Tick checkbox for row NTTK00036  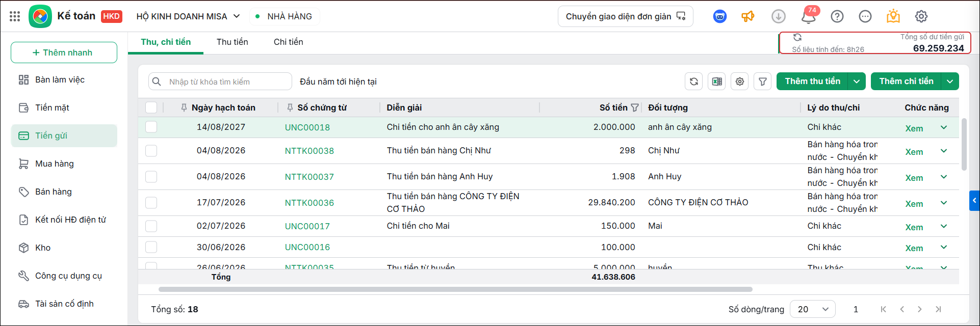151,203
